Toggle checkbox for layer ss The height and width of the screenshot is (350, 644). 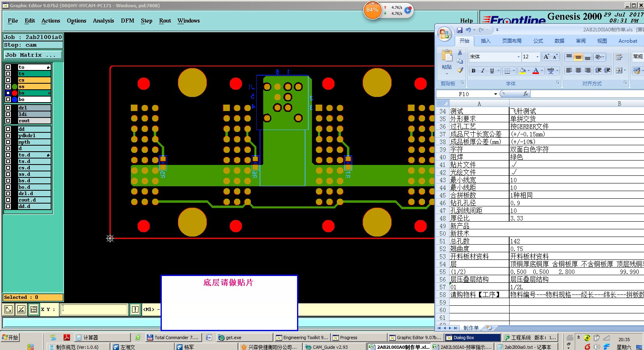coord(8,86)
